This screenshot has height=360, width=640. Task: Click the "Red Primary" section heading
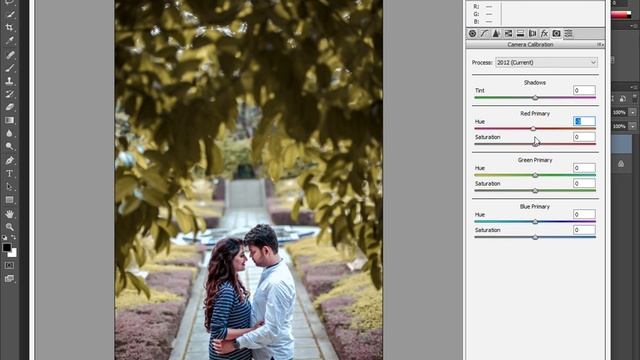coord(535,113)
